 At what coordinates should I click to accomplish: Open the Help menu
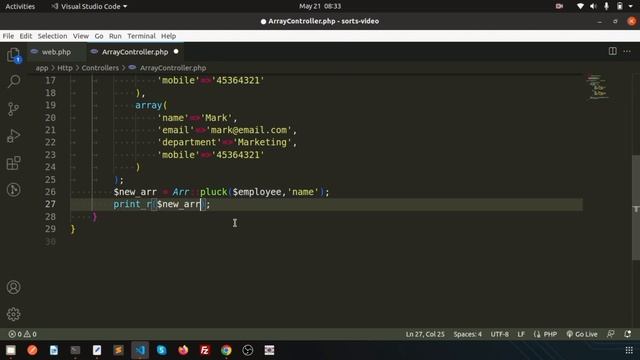168,36
